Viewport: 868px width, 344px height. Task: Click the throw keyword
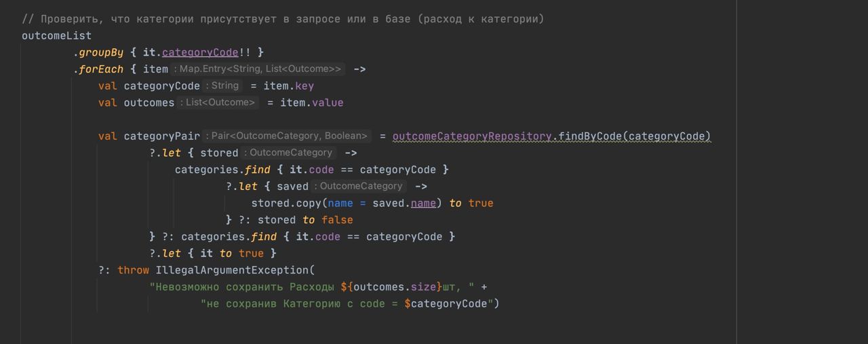click(x=133, y=270)
